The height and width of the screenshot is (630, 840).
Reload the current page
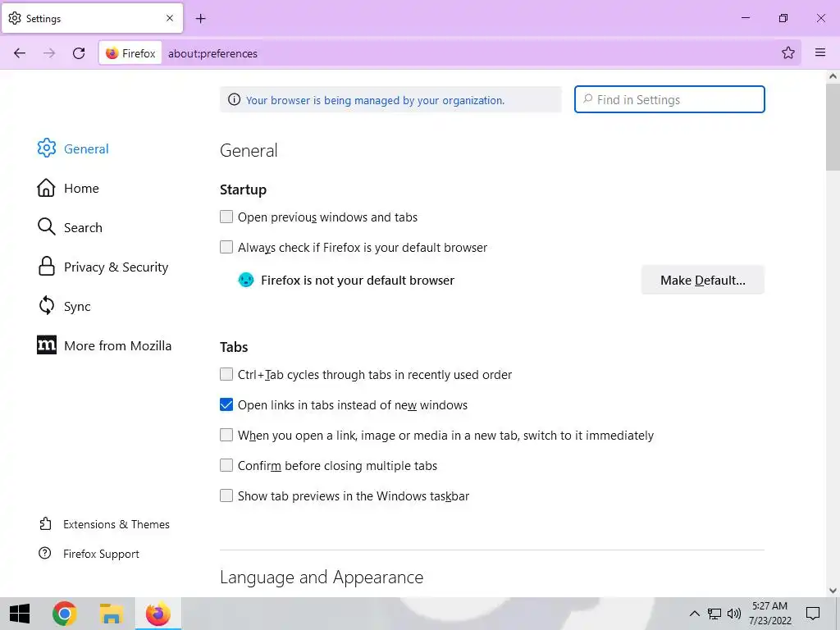click(79, 53)
